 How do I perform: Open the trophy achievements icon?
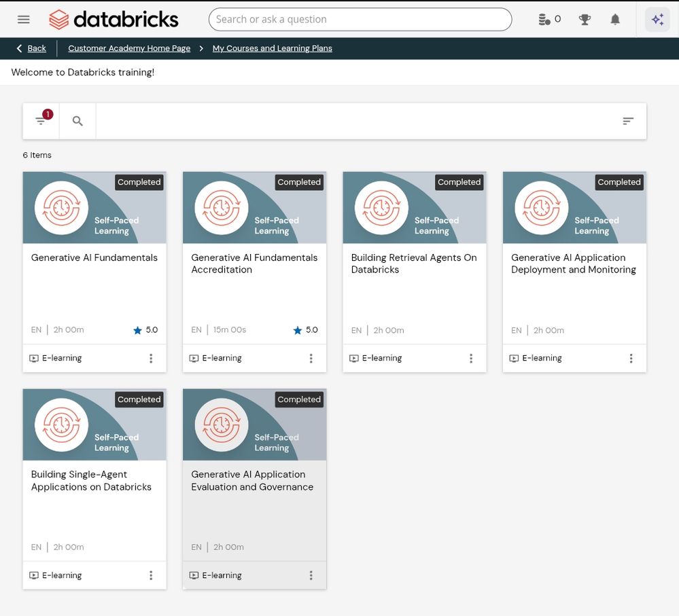[585, 20]
